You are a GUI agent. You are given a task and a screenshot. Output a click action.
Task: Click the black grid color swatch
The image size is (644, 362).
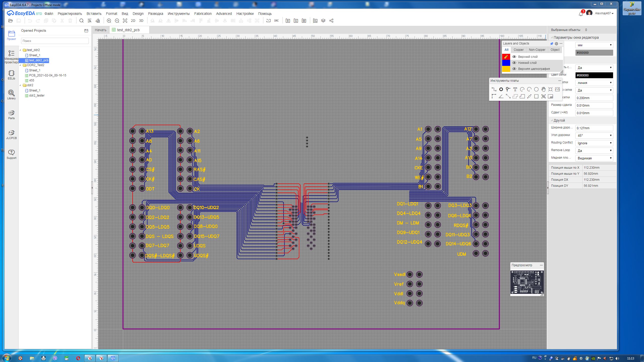(x=594, y=75)
